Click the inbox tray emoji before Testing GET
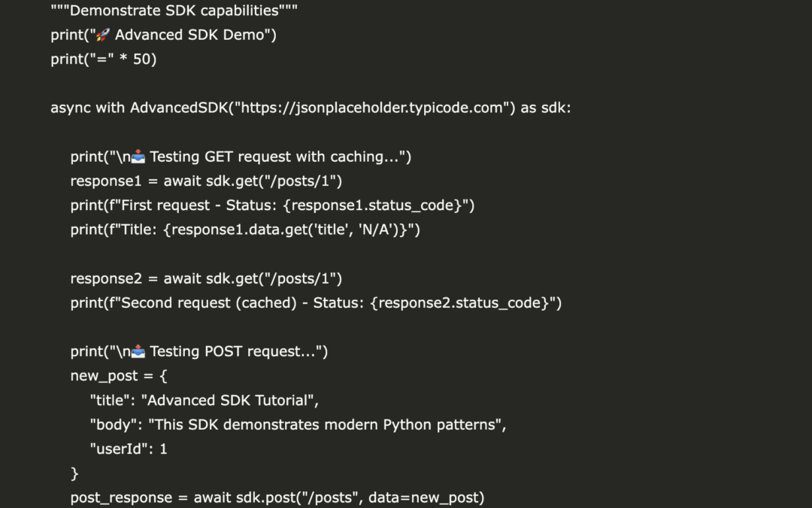Image resolution: width=812 pixels, height=508 pixels. click(138, 157)
